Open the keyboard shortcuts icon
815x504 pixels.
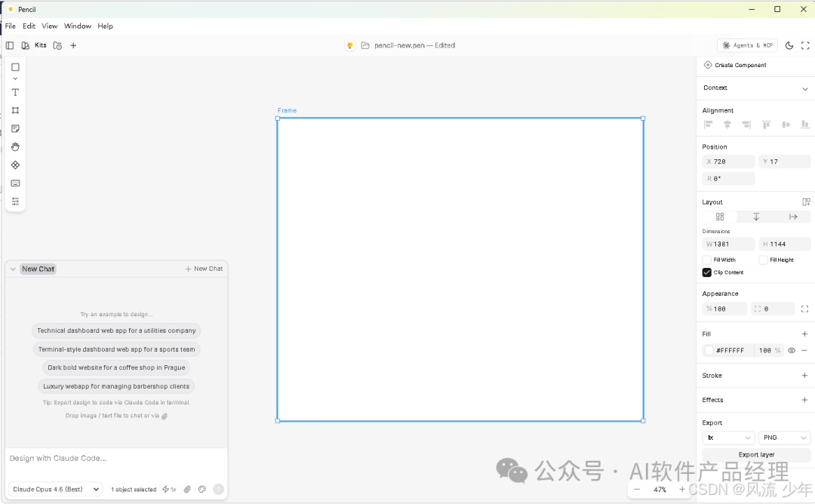click(x=16, y=183)
